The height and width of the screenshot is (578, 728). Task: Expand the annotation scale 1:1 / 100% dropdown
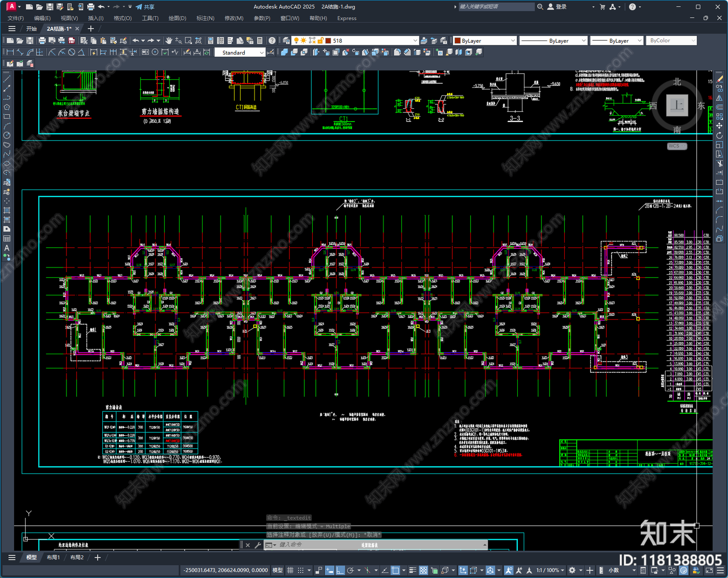562,570
